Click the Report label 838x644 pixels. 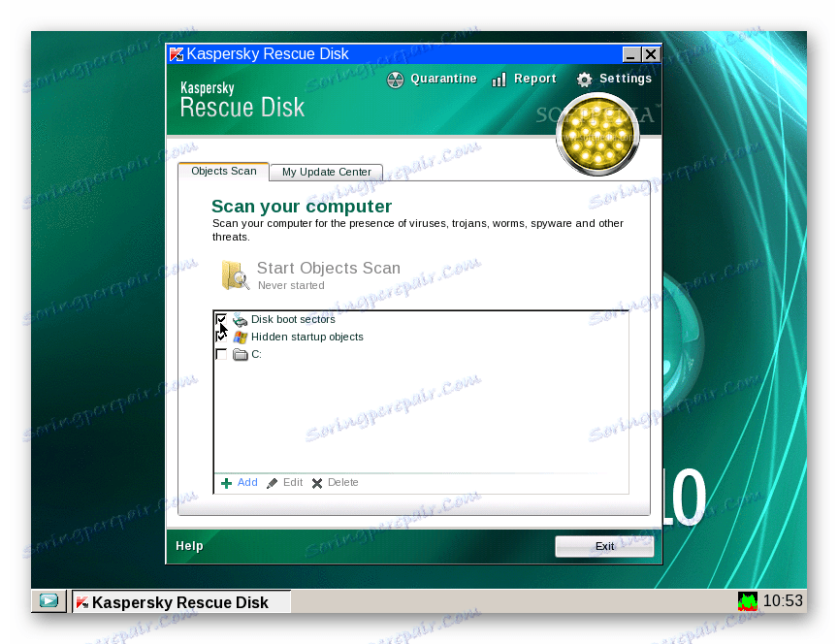click(x=535, y=79)
